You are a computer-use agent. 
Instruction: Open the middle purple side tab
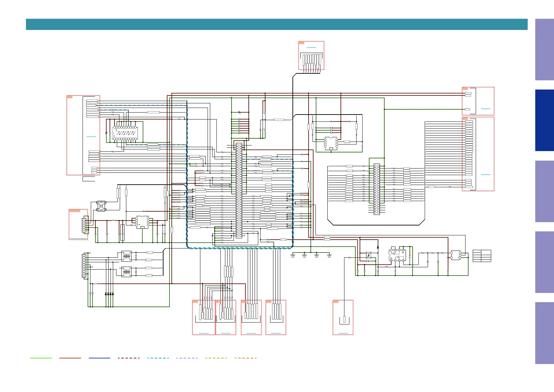point(544,191)
